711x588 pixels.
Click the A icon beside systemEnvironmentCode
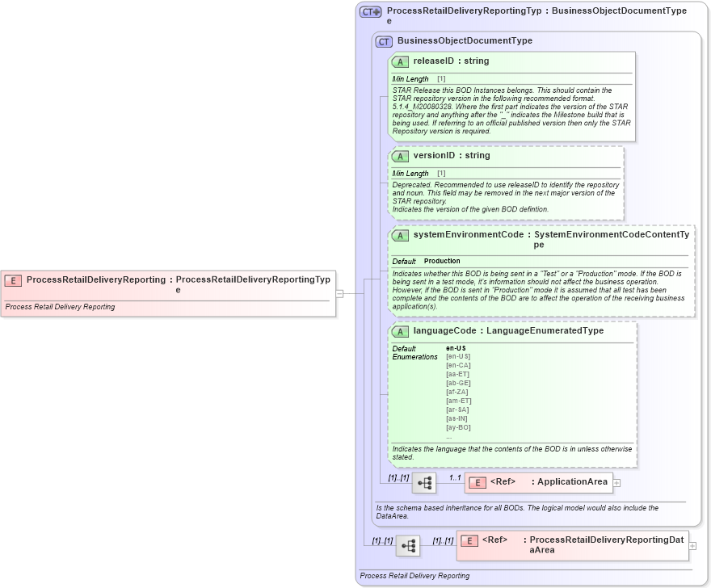400,235
